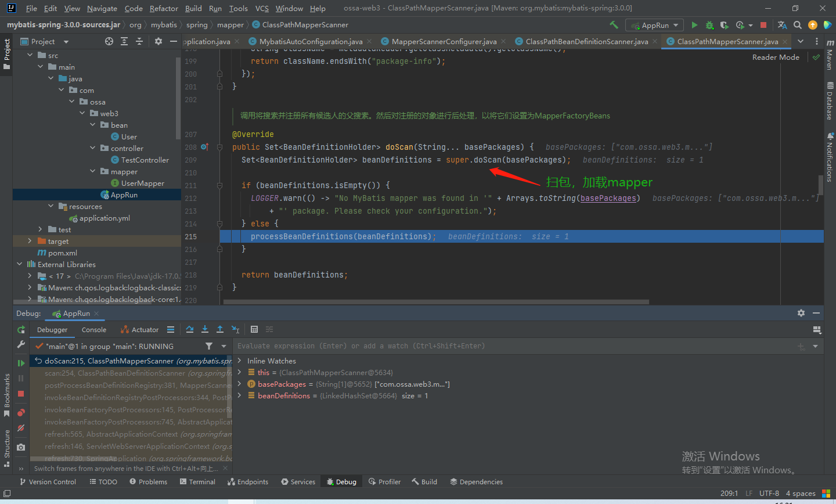Open the VCS menu
Viewport: 836px width, 504px height.
coord(262,8)
